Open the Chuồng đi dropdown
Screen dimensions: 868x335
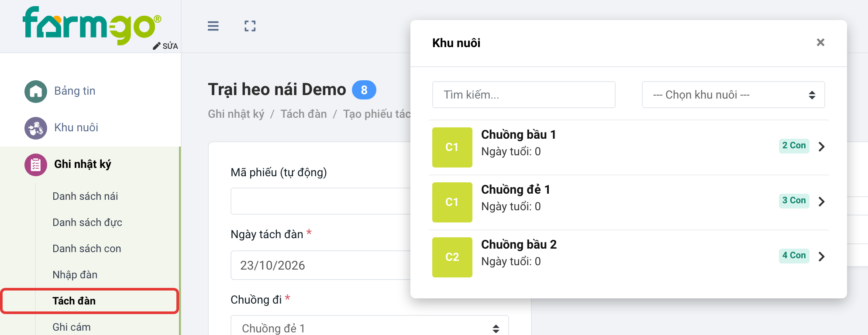click(370, 325)
